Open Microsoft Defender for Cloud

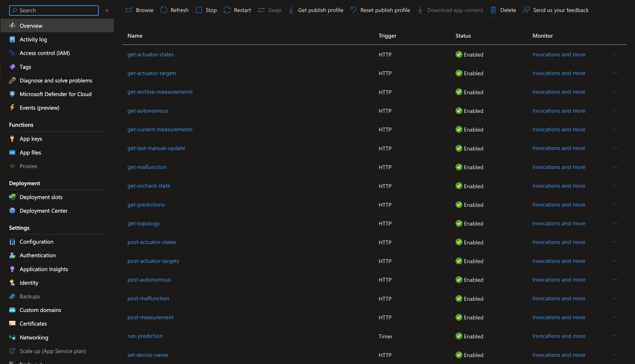click(x=56, y=94)
